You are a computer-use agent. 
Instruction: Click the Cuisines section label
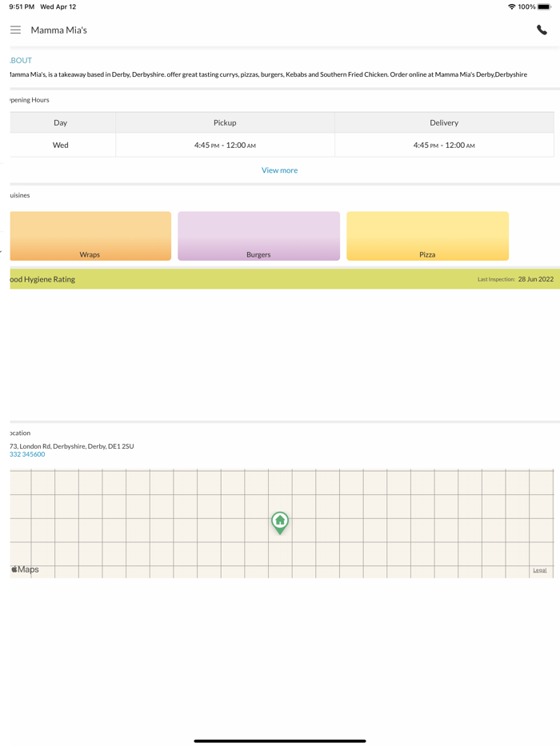pos(19,195)
